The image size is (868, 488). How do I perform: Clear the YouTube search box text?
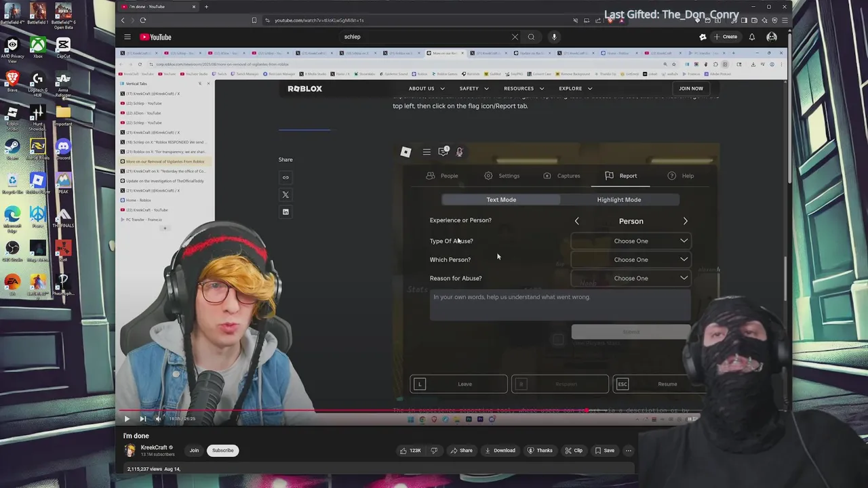pyautogui.click(x=515, y=37)
